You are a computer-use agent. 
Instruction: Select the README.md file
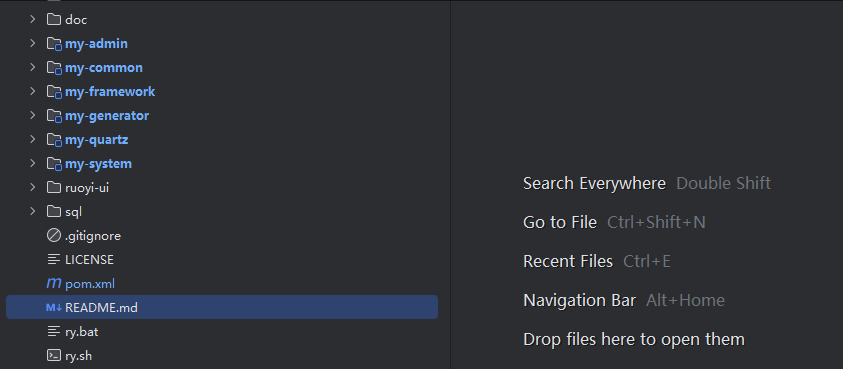(222, 307)
